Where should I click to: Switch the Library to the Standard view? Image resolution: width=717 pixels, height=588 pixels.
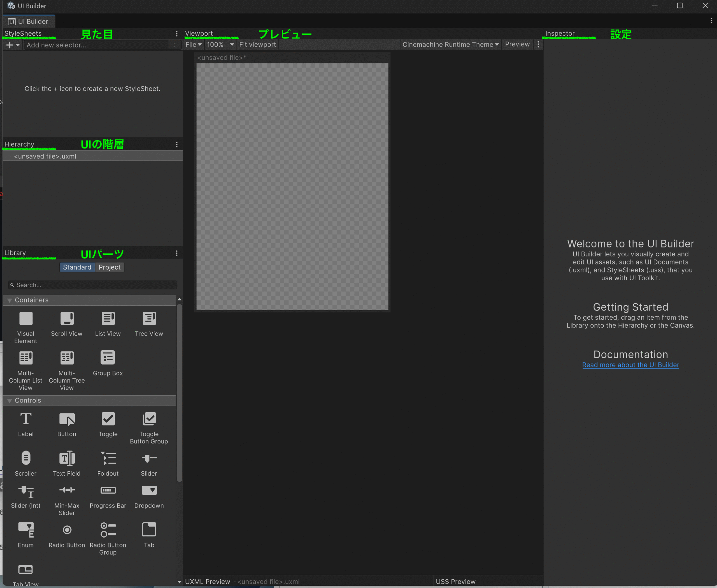coord(77,267)
